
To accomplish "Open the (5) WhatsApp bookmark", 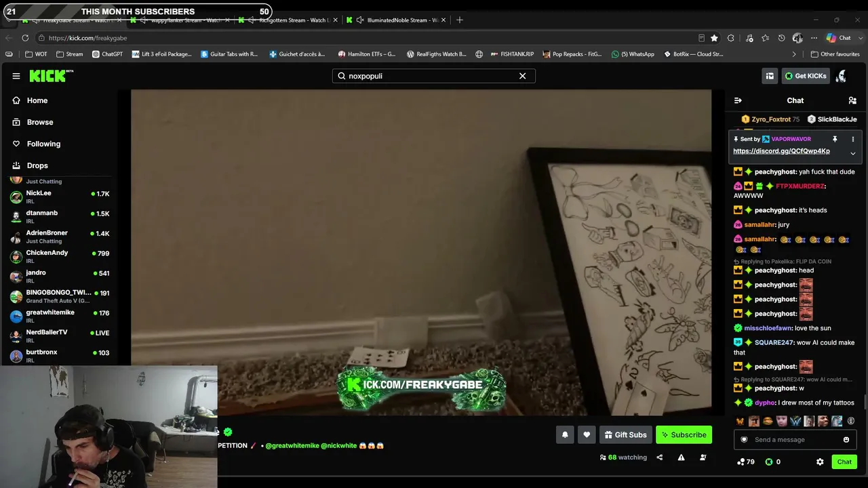I will (633, 54).
